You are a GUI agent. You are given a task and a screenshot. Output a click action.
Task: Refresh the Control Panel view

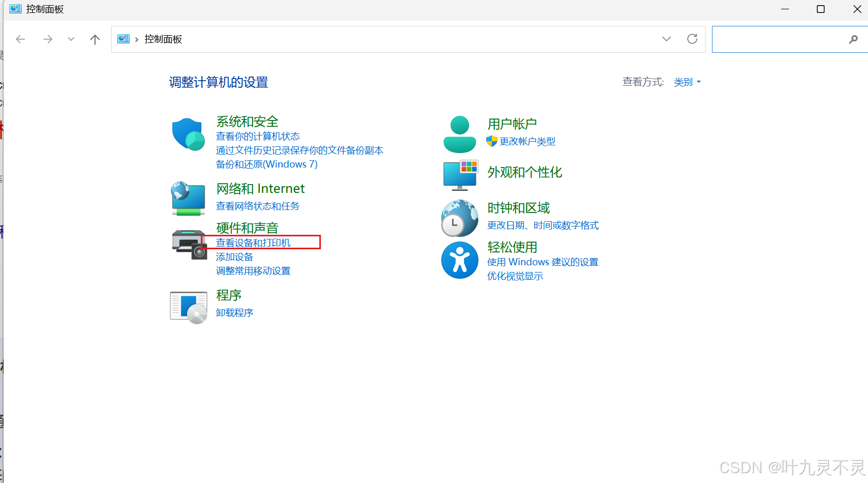coord(692,39)
